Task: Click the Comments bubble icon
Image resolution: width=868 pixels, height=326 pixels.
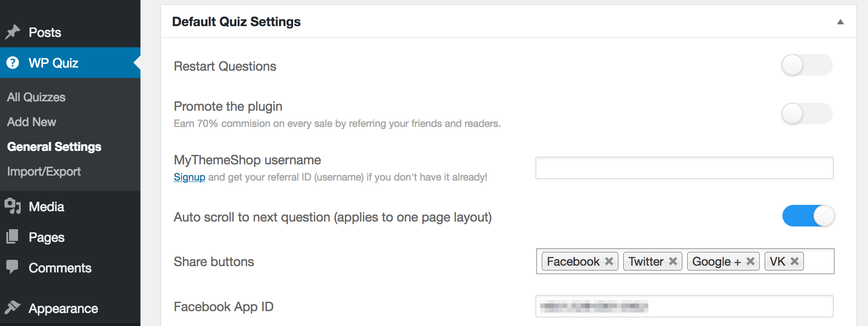Action: tap(13, 267)
